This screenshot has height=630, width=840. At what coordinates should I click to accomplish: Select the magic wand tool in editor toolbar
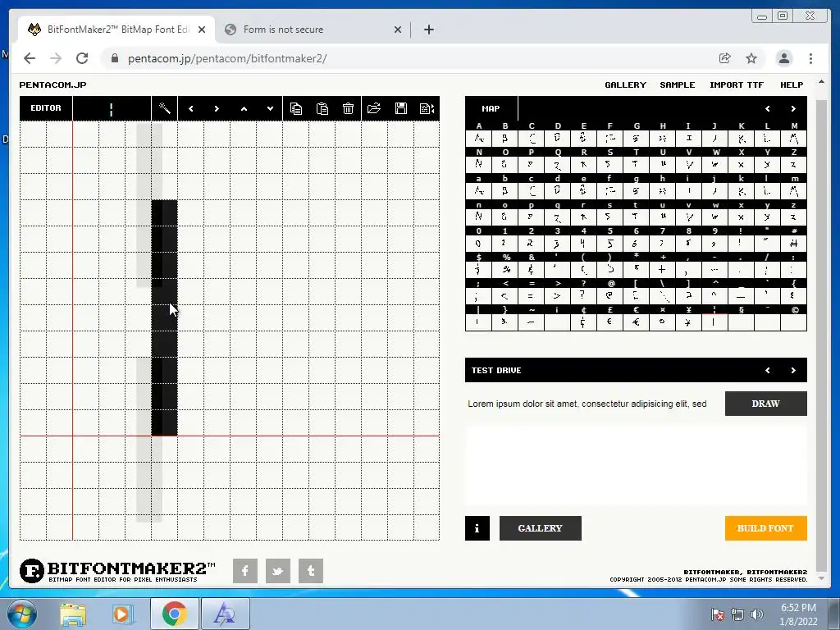coord(164,108)
